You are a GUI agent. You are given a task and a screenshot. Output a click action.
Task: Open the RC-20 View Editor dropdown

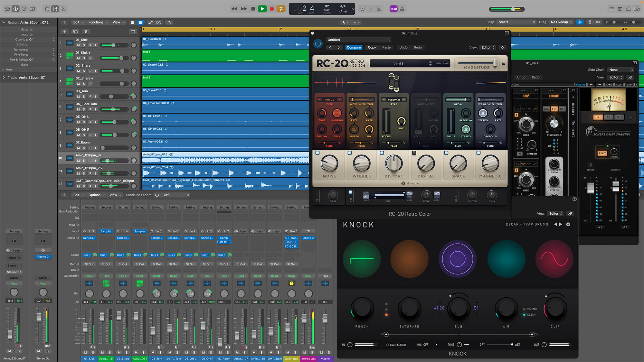tap(488, 47)
